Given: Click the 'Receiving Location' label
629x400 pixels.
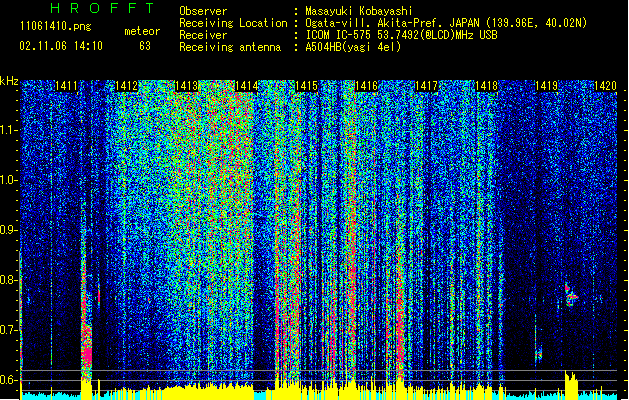Looking at the screenshot, I should 233,23.
